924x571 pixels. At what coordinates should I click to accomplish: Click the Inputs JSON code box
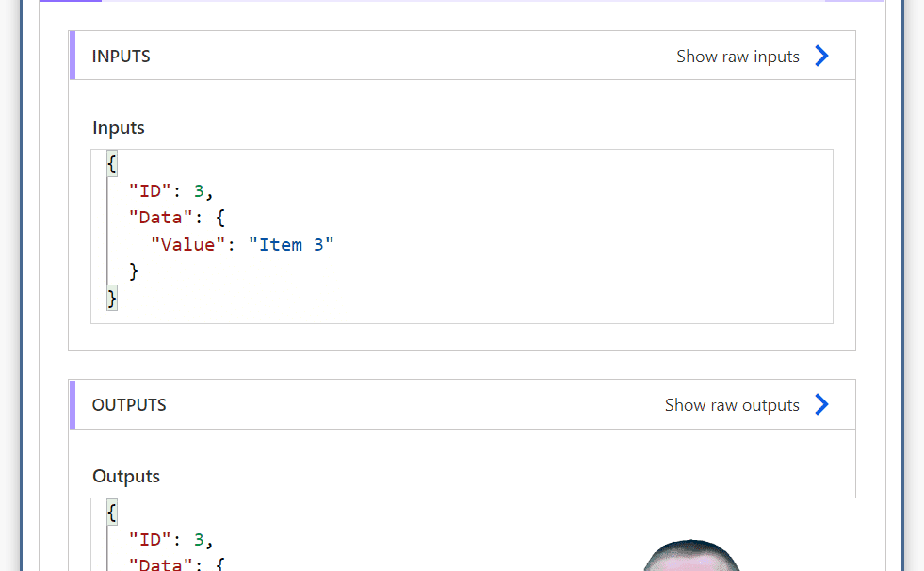pyautogui.click(x=462, y=237)
